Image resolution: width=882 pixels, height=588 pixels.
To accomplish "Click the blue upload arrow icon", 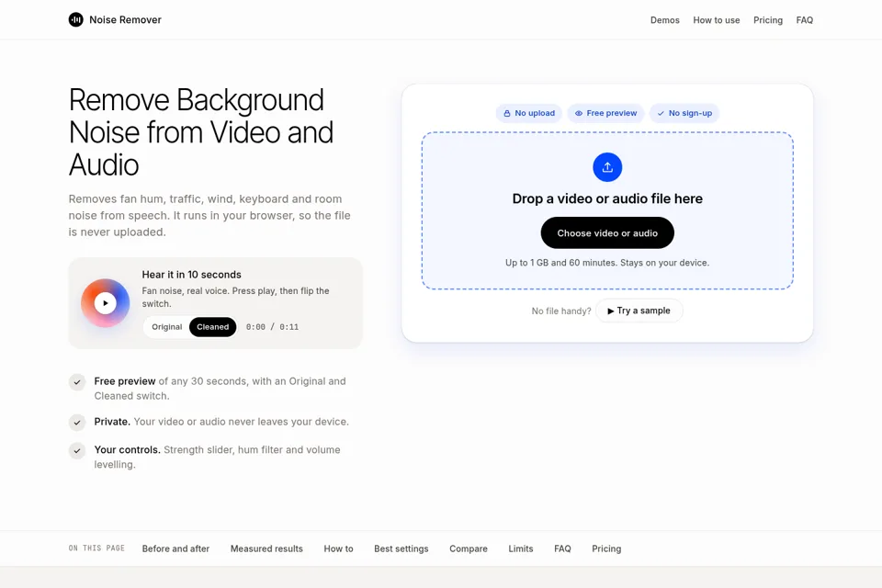I will pyautogui.click(x=607, y=167).
